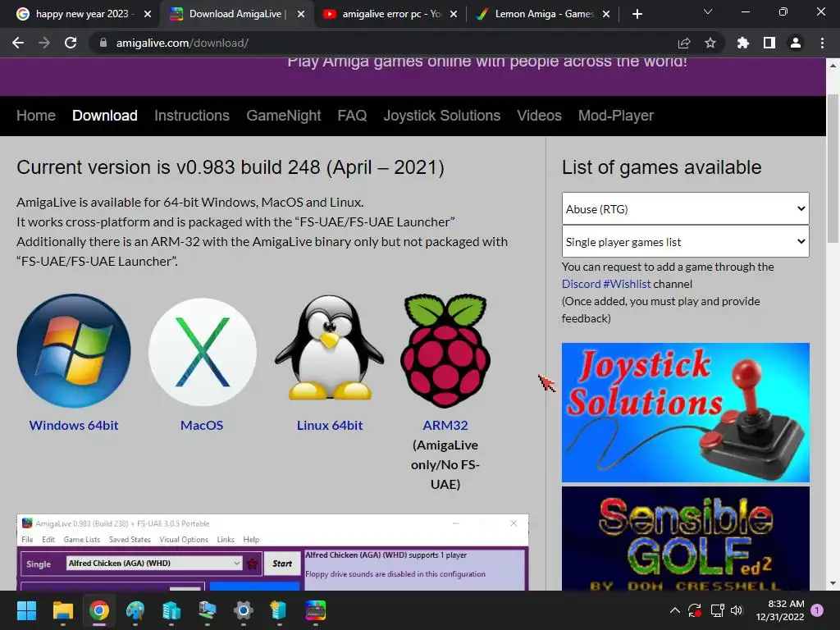Image resolution: width=840 pixels, height=630 pixels.
Task: Open the Chrome profile icon
Action: pos(796,43)
